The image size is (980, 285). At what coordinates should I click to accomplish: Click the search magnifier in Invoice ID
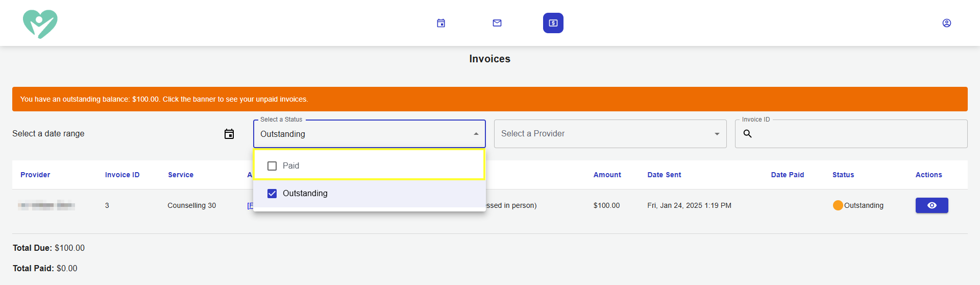point(748,134)
